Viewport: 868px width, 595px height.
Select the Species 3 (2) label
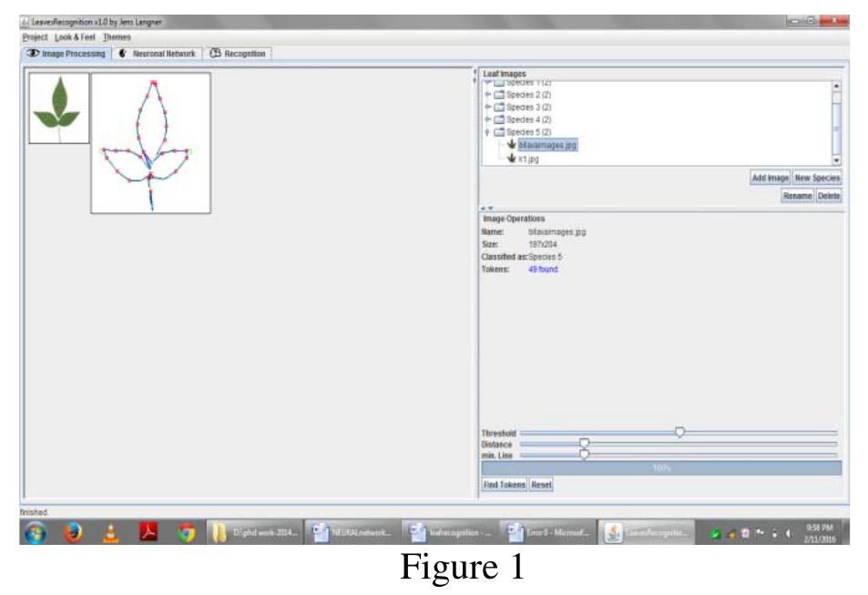click(528, 107)
